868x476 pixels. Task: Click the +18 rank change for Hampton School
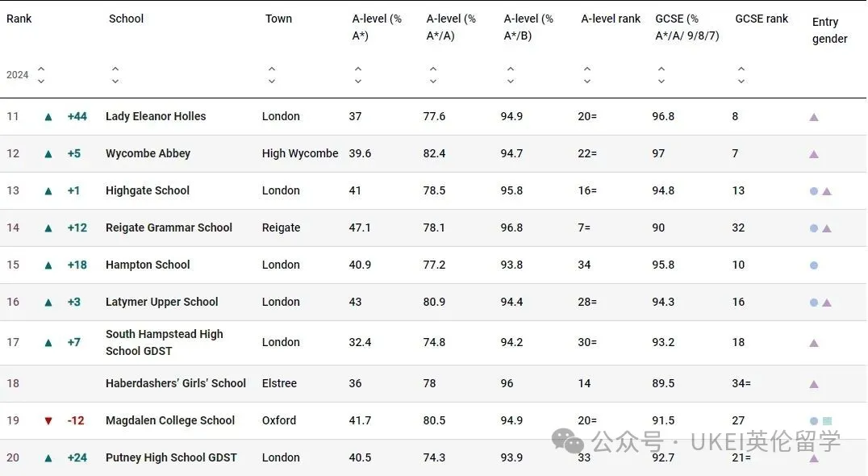pyautogui.click(x=77, y=265)
